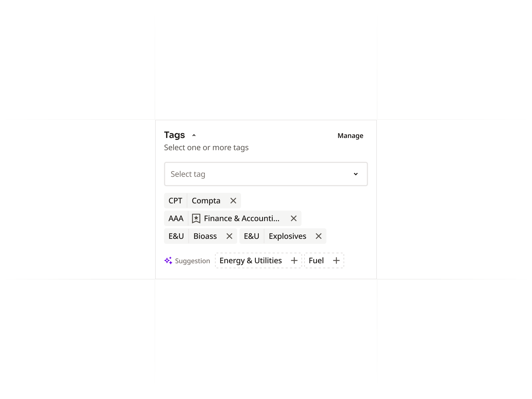Add the Energy & Utilities suggestion plus icon

click(x=294, y=260)
